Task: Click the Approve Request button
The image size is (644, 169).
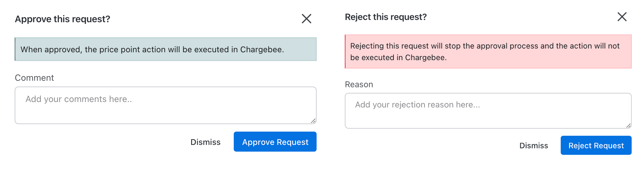Action: pyautogui.click(x=275, y=142)
